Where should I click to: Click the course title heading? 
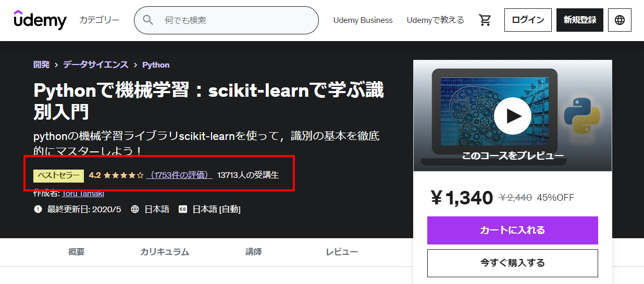pos(208,100)
